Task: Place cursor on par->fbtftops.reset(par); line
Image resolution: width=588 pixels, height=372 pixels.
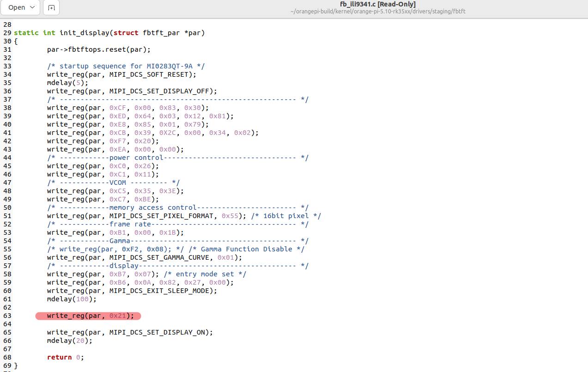Action: [x=99, y=49]
